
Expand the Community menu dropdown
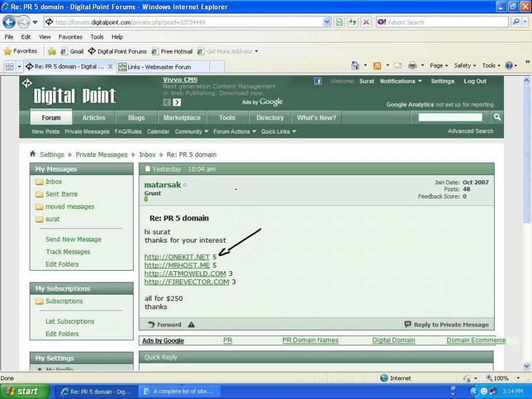coord(191,131)
